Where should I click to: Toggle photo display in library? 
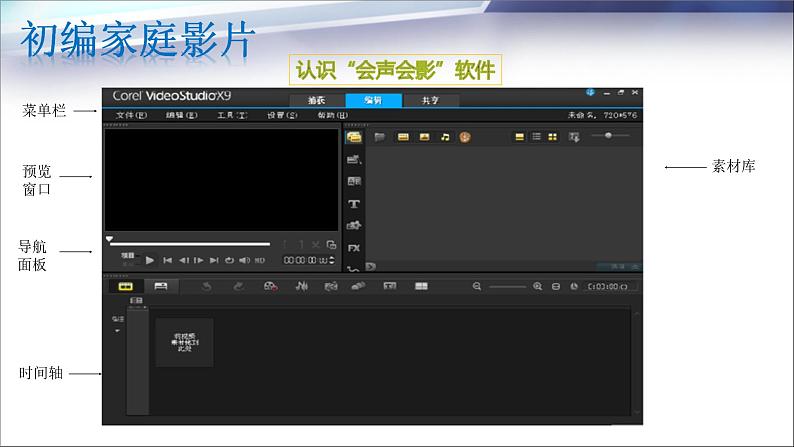point(424,137)
